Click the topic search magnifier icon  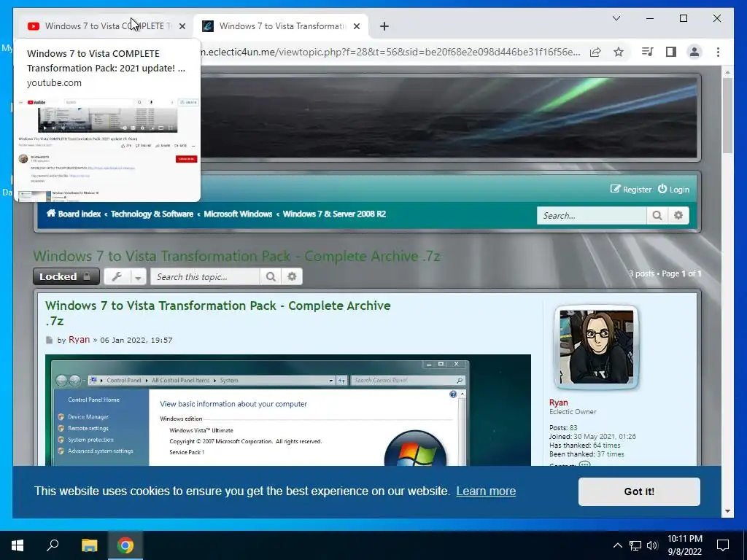pyautogui.click(x=271, y=276)
